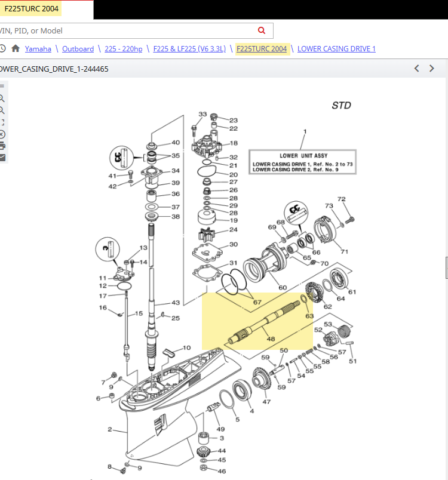Select part number 15 shift rod label

[x=139, y=313]
